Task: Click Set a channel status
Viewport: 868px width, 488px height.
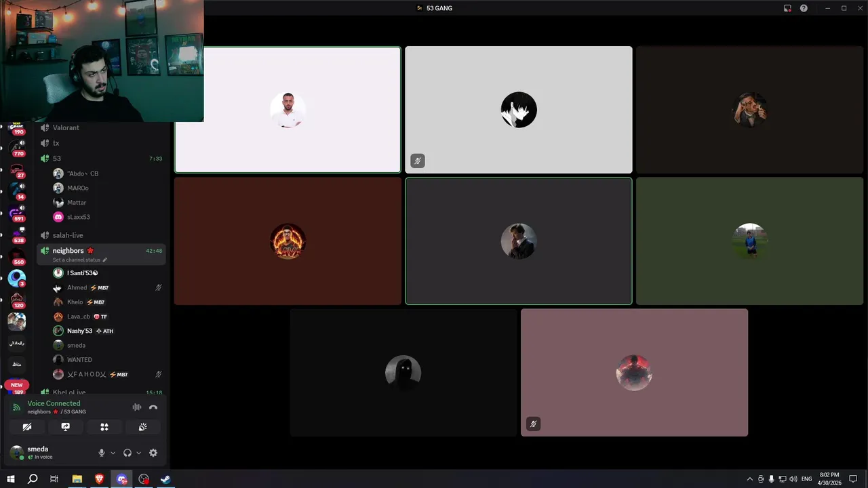Action: coord(79,260)
